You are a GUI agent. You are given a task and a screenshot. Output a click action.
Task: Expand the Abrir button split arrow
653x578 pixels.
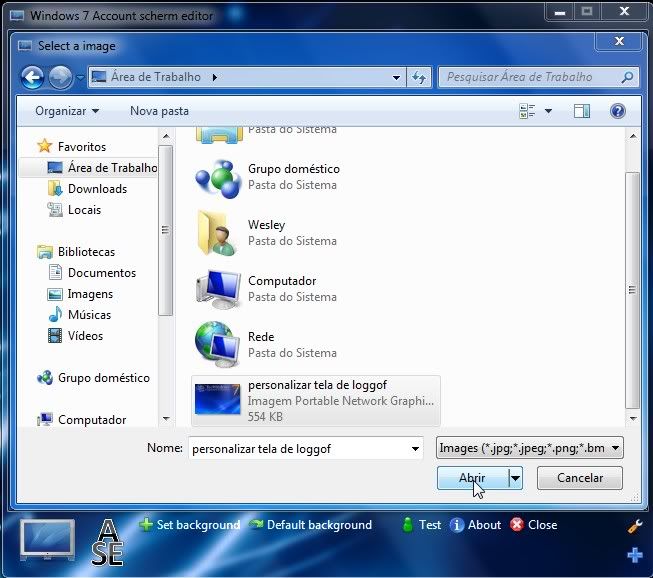click(515, 479)
